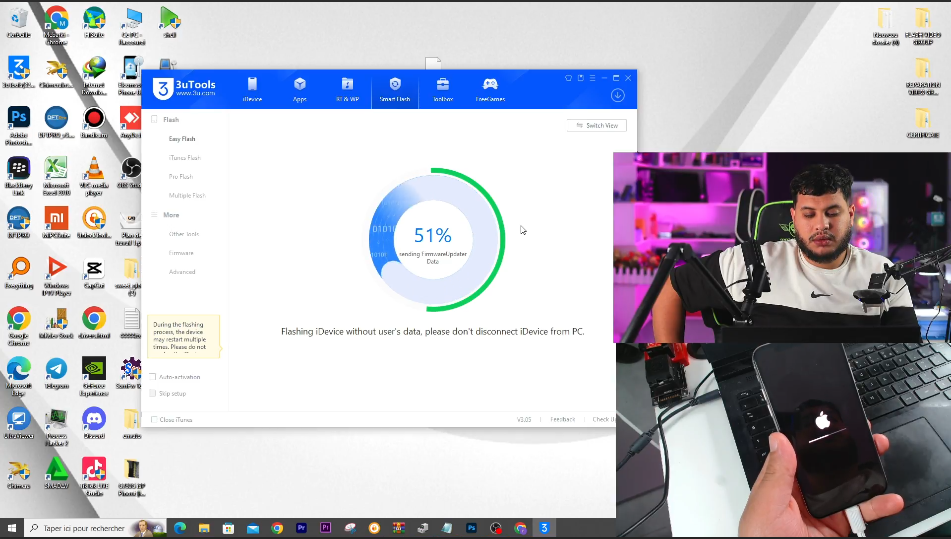Open the FreeGames tab
Image resolution: width=951 pixels, height=539 pixels.
490,89
